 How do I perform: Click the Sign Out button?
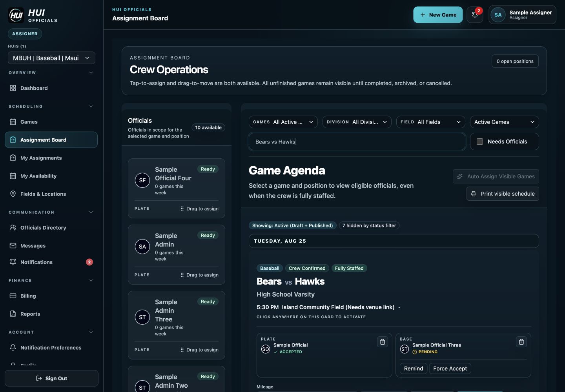[51, 378]
